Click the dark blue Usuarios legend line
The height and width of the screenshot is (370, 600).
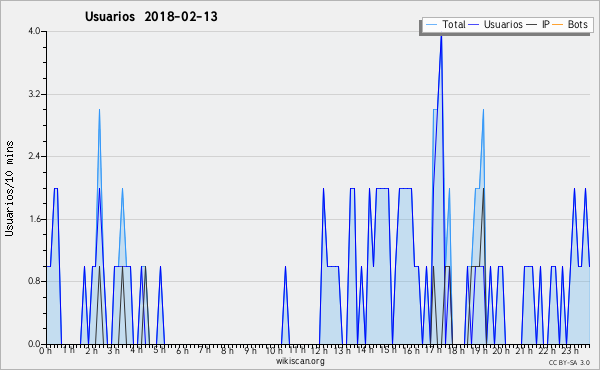pos(474,25)
